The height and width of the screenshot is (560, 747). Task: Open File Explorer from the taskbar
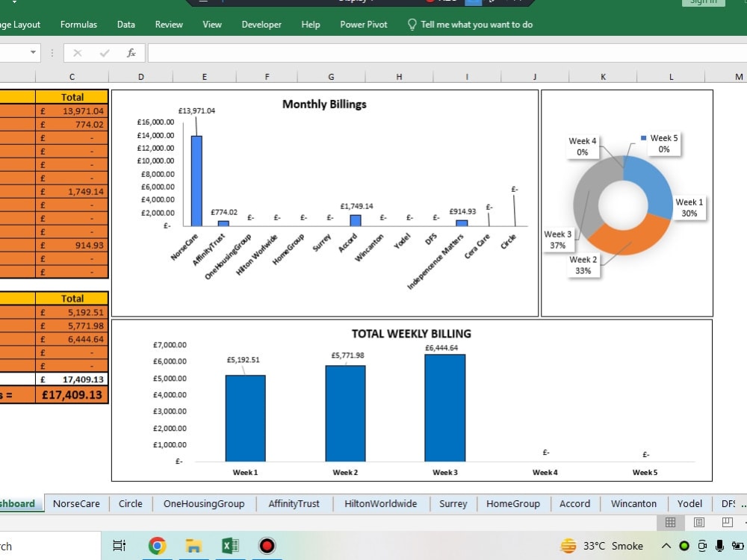coord(193,546)
